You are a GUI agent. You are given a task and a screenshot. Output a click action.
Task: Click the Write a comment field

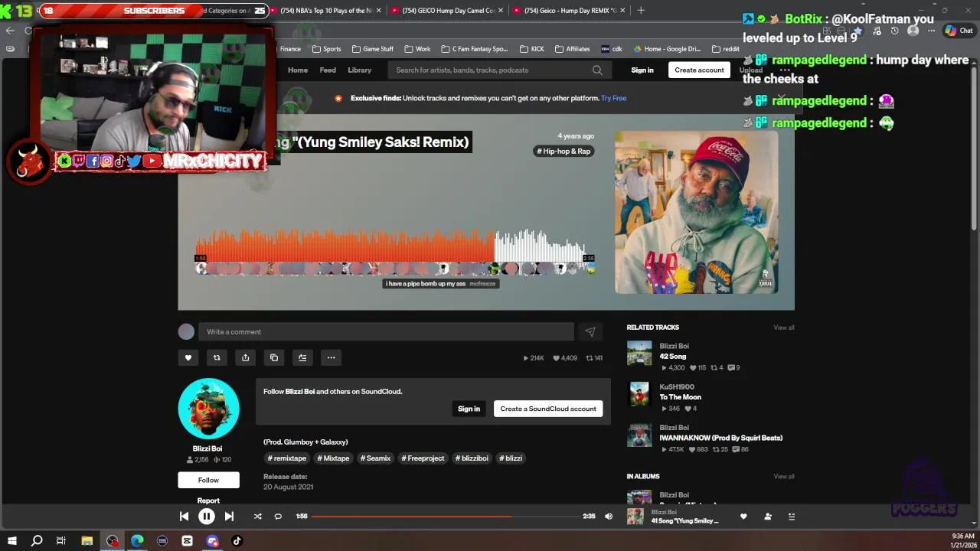tap(386, 332)
